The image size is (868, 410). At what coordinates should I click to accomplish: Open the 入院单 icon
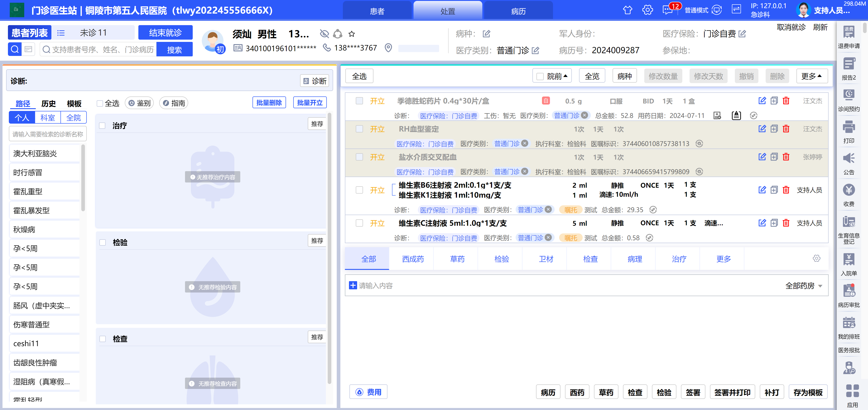tap(849, 264)
